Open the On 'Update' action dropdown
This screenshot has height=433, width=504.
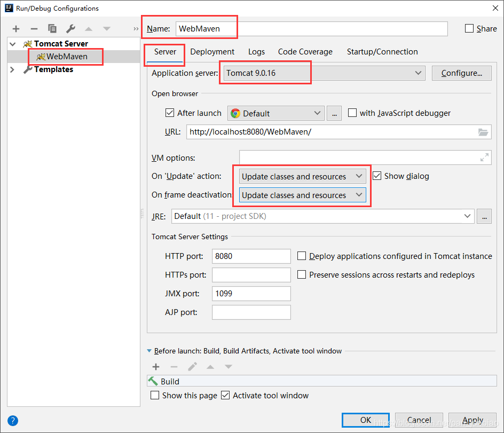click(x=303, y=176)
